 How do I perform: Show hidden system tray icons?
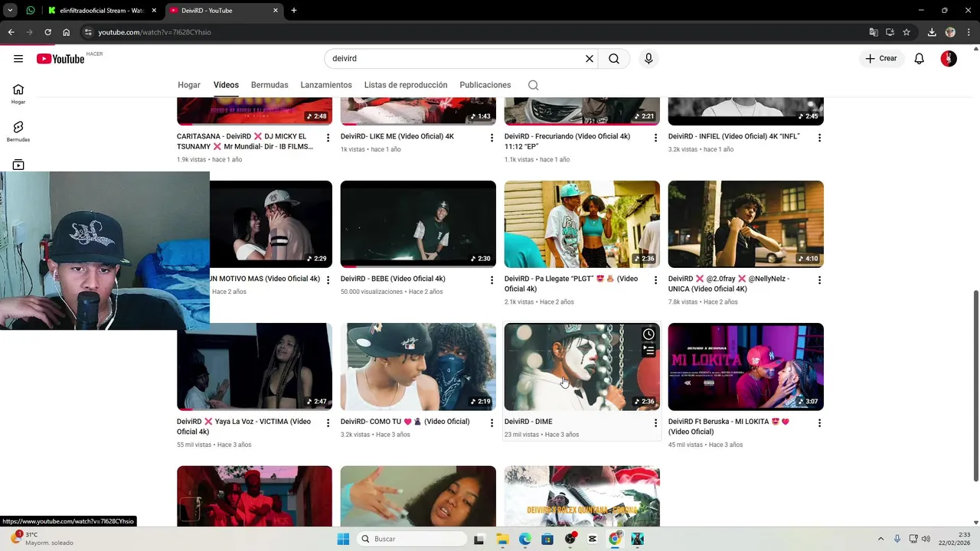tap(880, 539)
